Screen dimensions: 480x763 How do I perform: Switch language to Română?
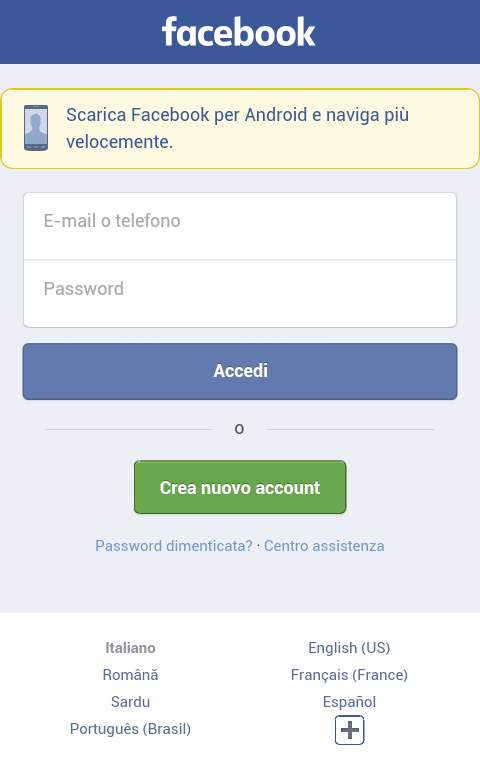coord(130,675)
